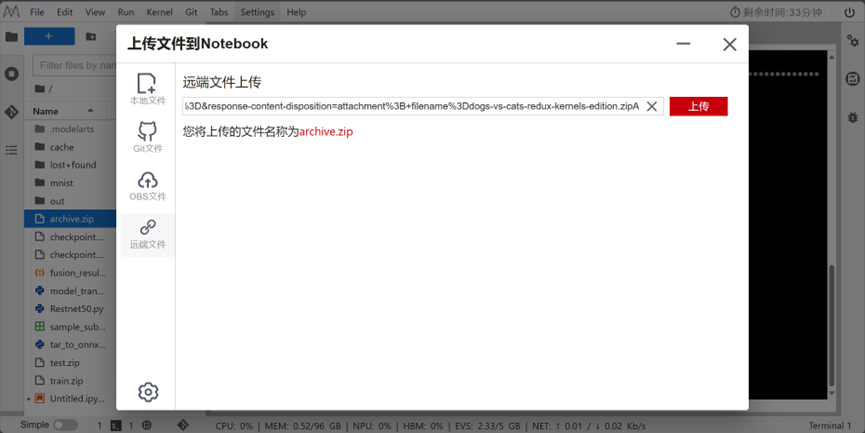Click the root folder breadcrumb icon
The width and height of the screenshot is (865, 433).
coord(40,88)
